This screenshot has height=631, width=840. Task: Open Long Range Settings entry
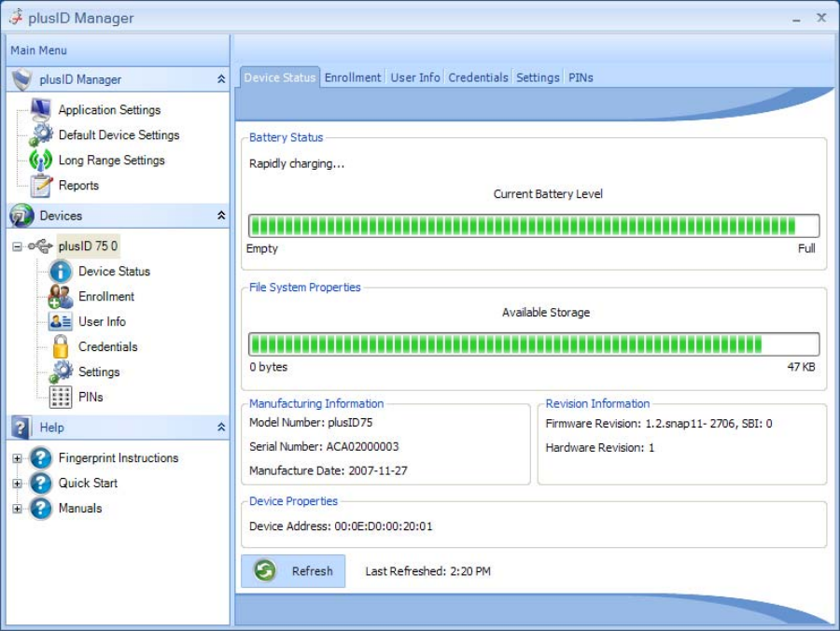coord(111,161)
